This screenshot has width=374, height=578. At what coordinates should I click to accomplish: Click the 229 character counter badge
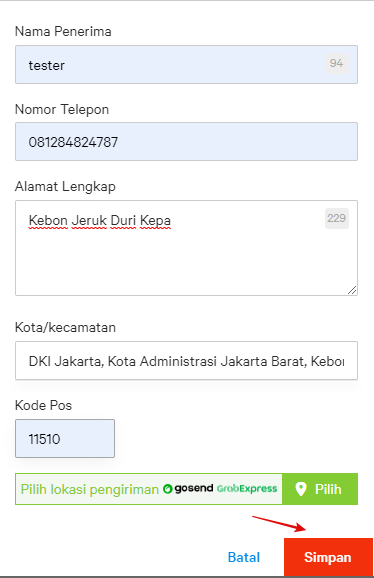[x=336, y=218]
